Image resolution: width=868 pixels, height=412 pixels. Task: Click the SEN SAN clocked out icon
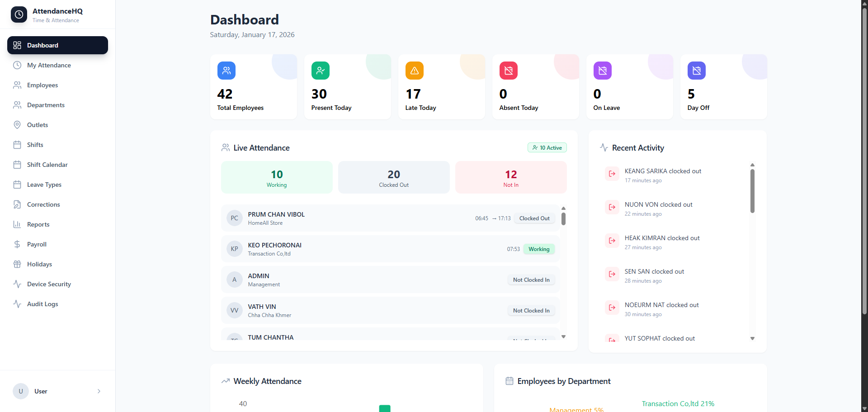point(612,274)
